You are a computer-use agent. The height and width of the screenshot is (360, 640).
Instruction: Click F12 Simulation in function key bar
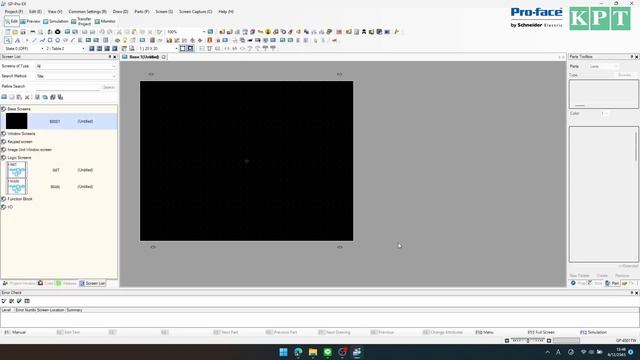(x=593, y=332)
